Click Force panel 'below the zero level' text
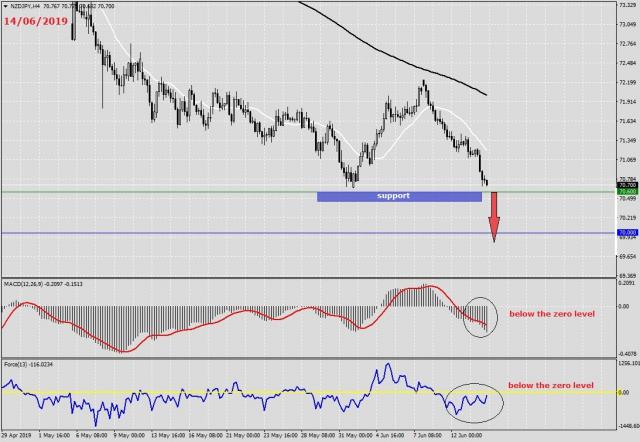The width and height of the screenshot is (640, 442). 551,384
